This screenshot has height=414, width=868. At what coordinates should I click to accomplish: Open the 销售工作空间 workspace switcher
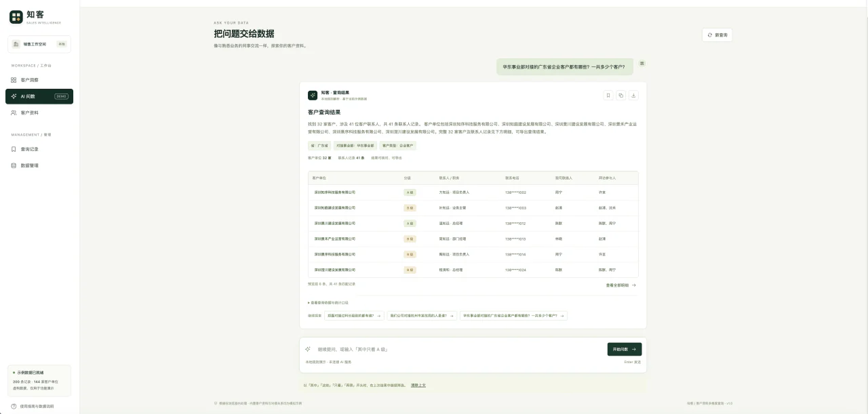tap(39, 44)
